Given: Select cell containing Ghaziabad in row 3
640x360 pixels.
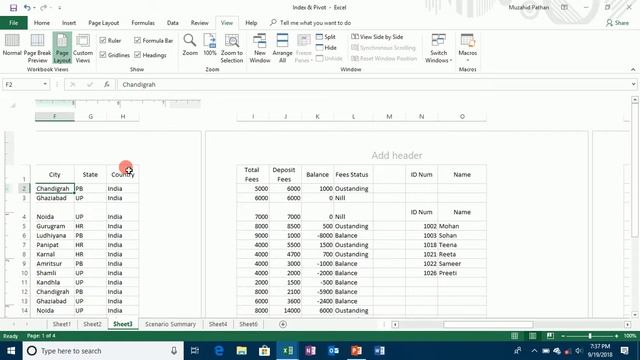Looking at the screenshot, I should (55, 198).
